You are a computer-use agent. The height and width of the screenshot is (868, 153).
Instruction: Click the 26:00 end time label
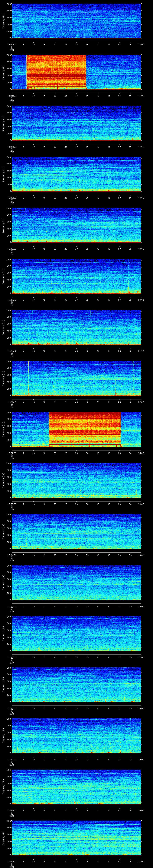click(x=141, y=606)
